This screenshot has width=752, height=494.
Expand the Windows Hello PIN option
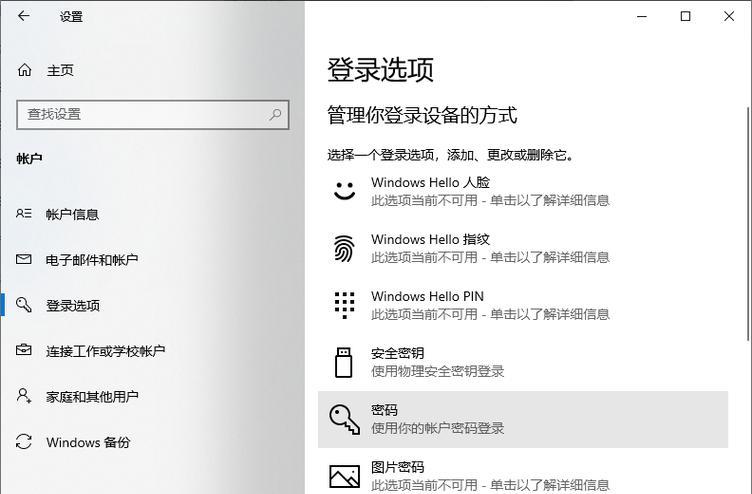(x=523, y=306)
